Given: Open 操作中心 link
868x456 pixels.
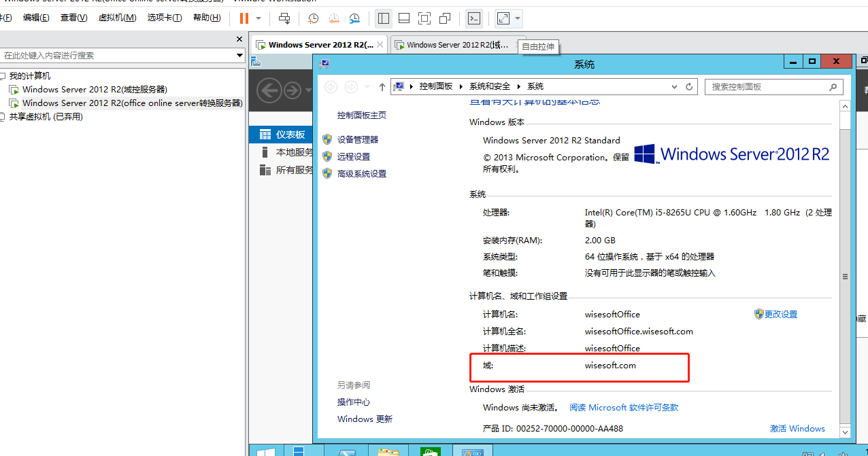Looking at the screenshot, I should pyautogui.click(x=354, y=402).
